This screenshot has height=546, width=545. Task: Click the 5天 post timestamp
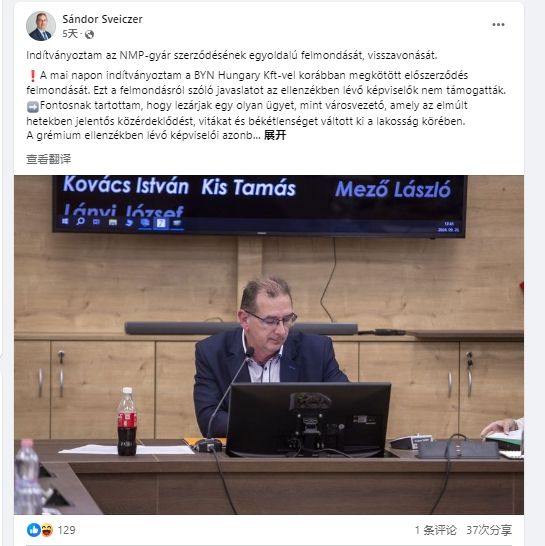(x=70, y=34)
